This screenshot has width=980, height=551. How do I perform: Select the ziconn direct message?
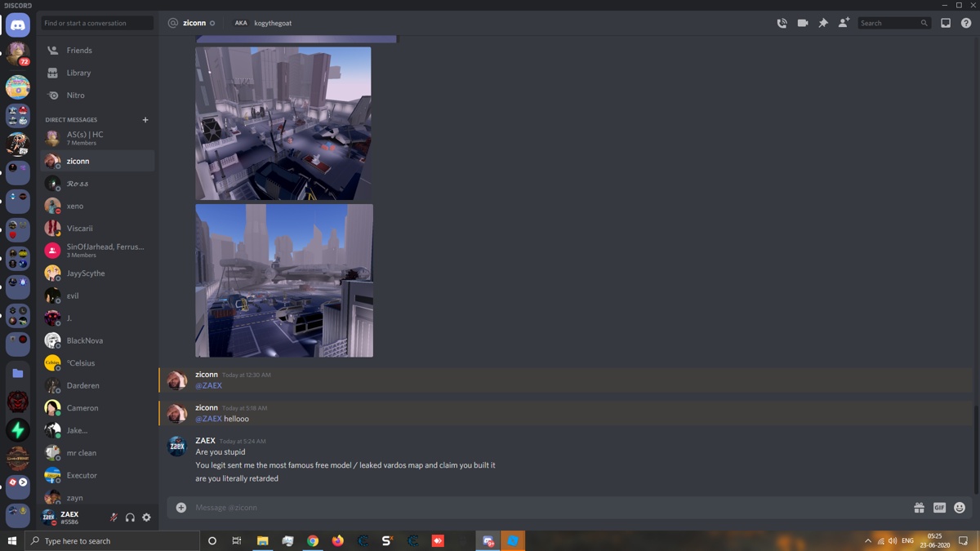[x=97, y=161]
